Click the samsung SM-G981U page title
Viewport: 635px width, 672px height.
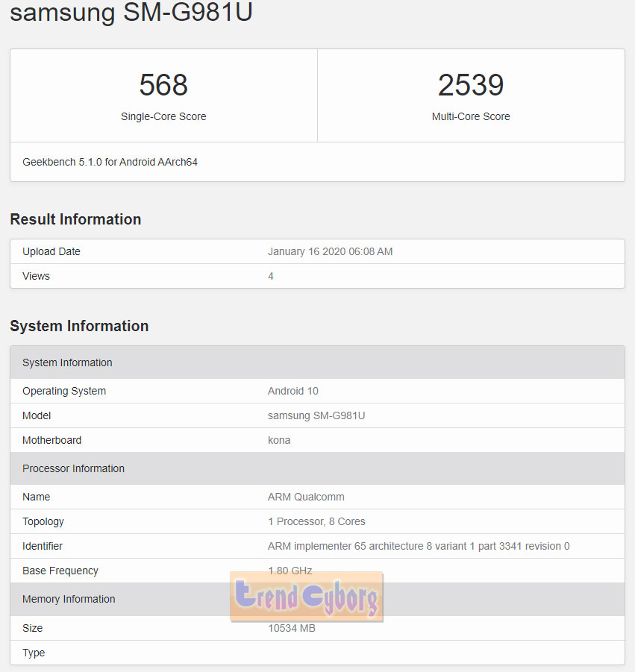131,13
